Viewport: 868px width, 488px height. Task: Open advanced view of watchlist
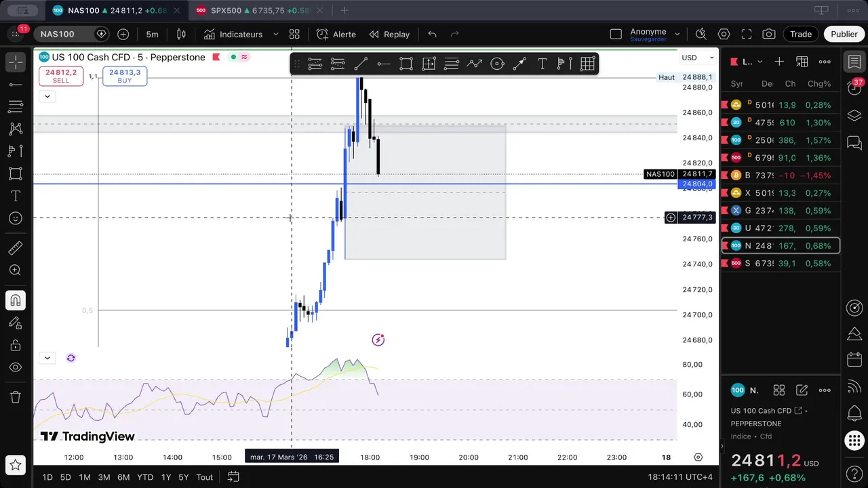pyautogui.click(x=802, y=62)
